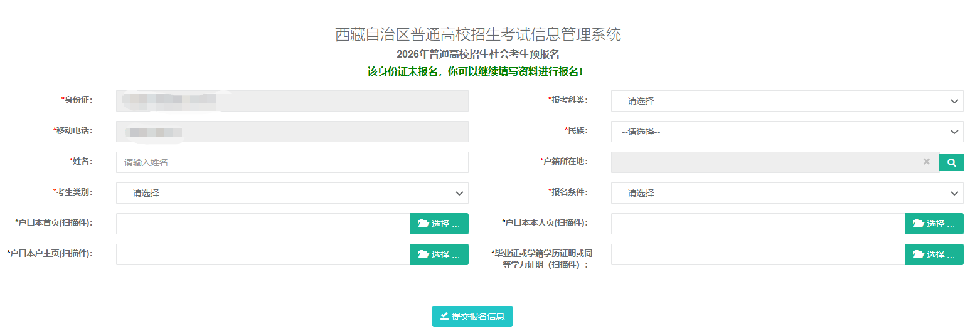
Task: Click the 身份证 number field
Action: (292, 101)
